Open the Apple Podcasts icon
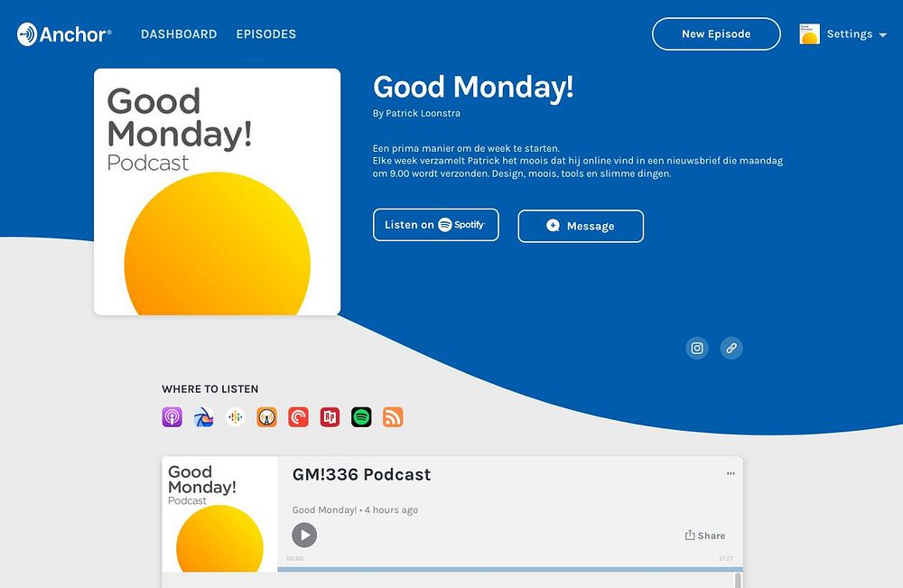This screenshot has height=588, width=903. tap(172, 417)
